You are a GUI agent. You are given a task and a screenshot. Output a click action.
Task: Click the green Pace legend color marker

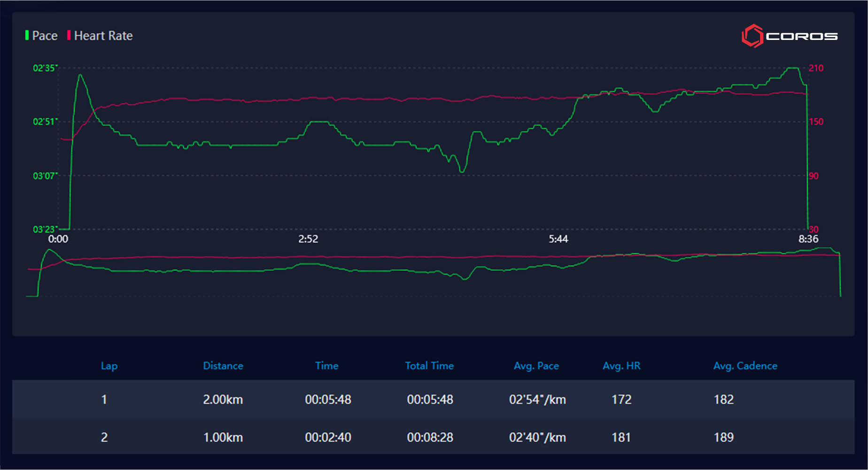pyautogui.click(x=27, y=35)
